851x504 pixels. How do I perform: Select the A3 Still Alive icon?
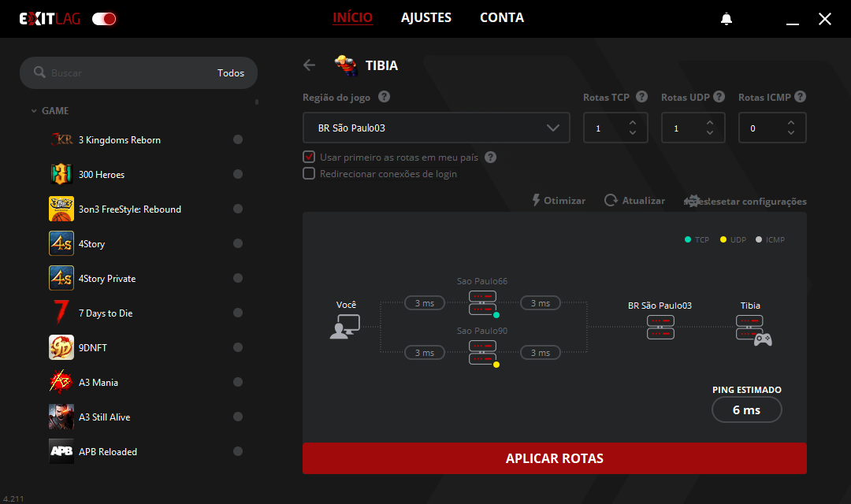(x=61, y=417)
